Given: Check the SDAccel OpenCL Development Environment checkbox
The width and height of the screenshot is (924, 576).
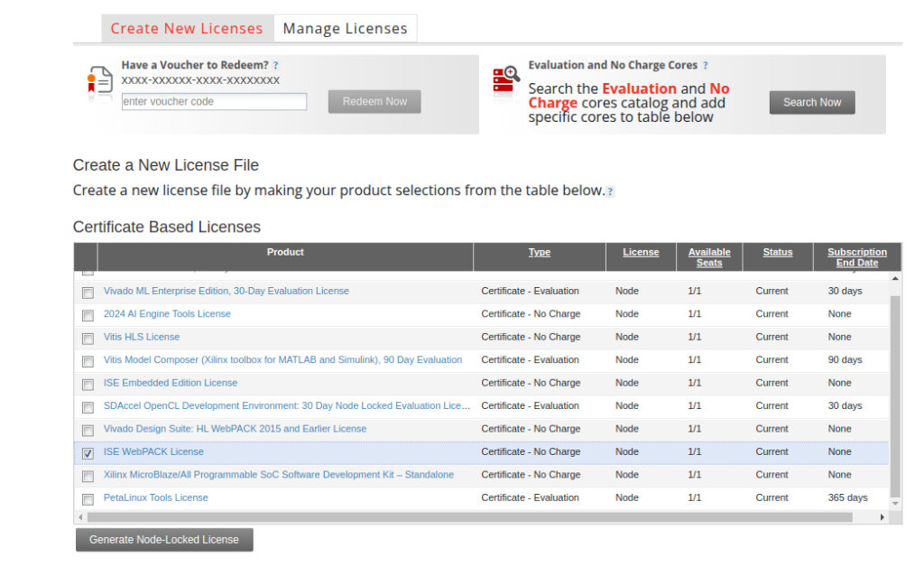Looking at the screenshot, I should 88,407.
